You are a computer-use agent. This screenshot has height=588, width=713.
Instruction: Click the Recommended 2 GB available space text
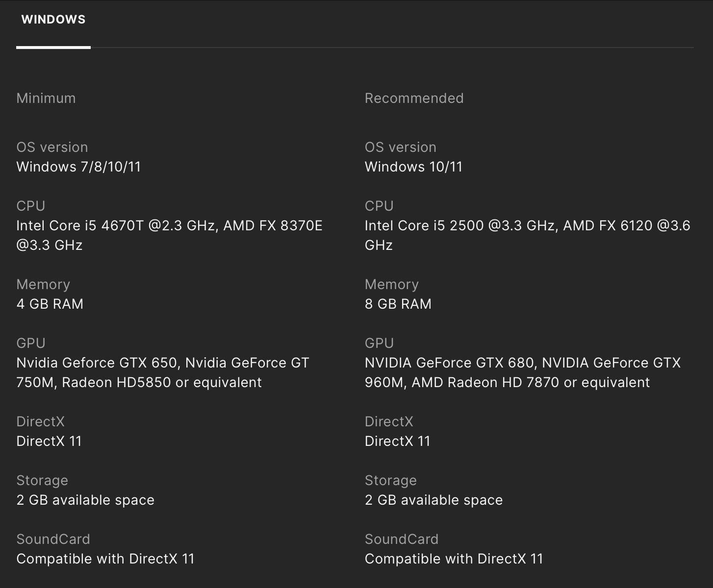click(433, 500)
